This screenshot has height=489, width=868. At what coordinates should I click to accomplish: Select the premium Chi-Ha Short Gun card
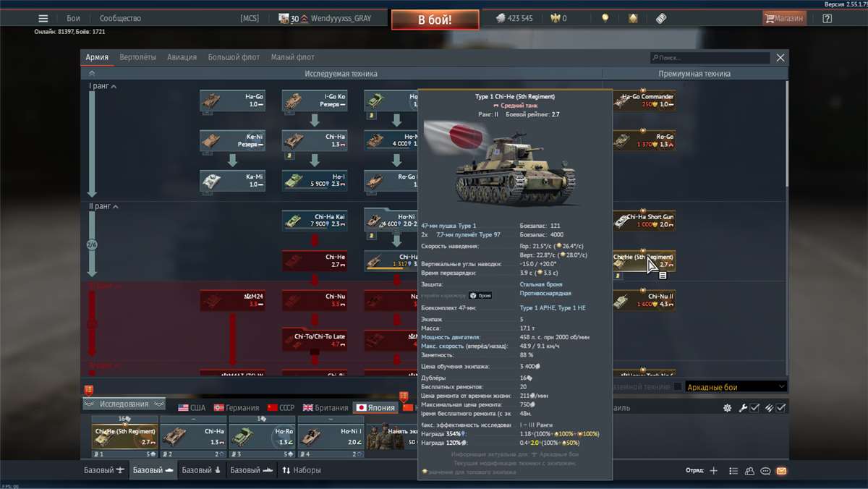click(644, 220)
